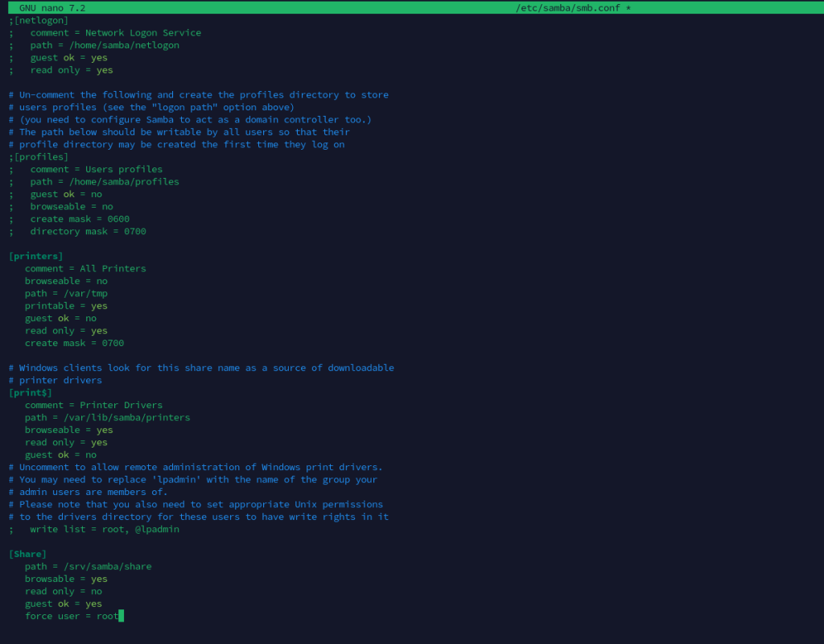The image size is (824, 644).
Task: Place cursor on 'force user = root' line
Action: pos(72,616)
